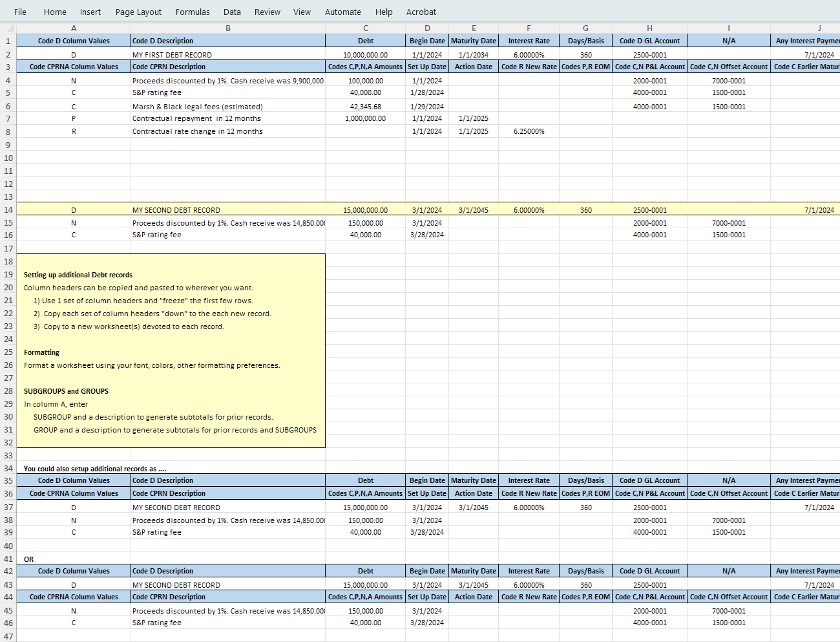Select 'Days/Basis' header in row 1
Screen dimensions: 840x642
(x=585, y=41)
